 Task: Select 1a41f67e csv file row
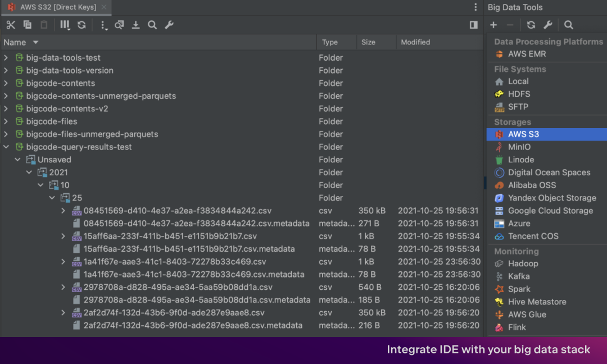242,262
